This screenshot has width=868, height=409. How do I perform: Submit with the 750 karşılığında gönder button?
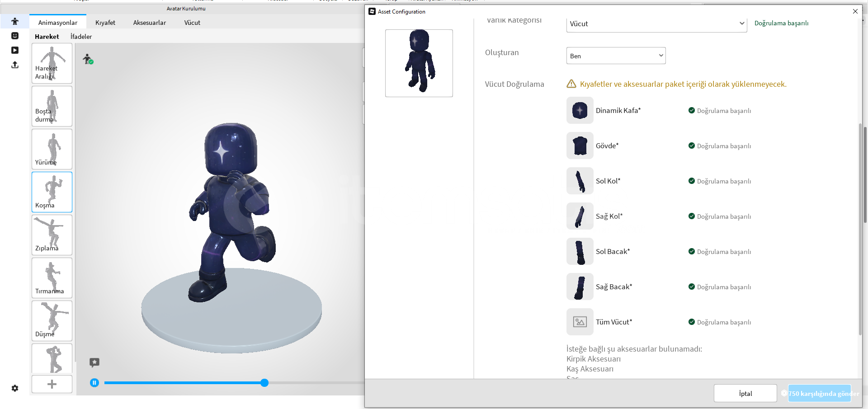[820, 393]
